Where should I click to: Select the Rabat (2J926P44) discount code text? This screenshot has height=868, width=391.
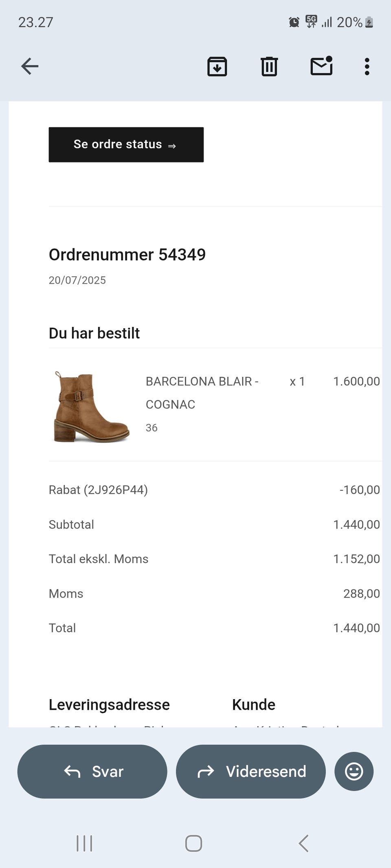pos(98,490)
